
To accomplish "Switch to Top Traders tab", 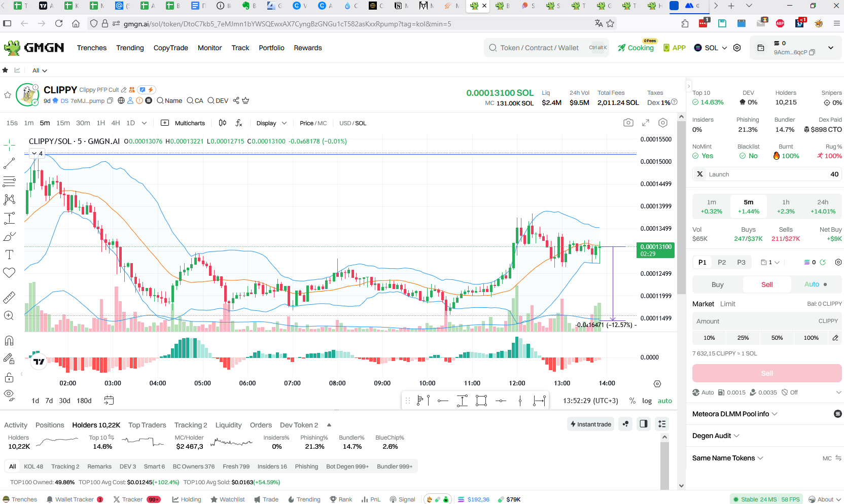I will tap(147, 425).
